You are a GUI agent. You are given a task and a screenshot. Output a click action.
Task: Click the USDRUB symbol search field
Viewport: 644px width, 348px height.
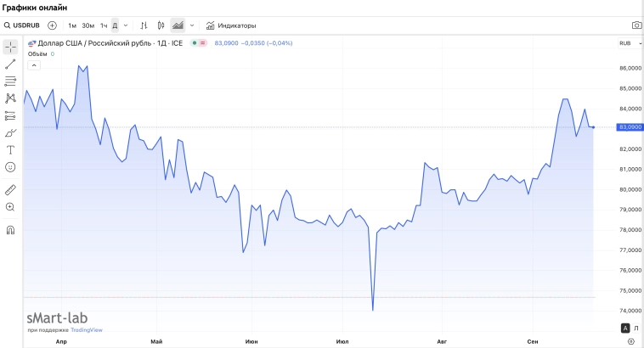[23, 25]
